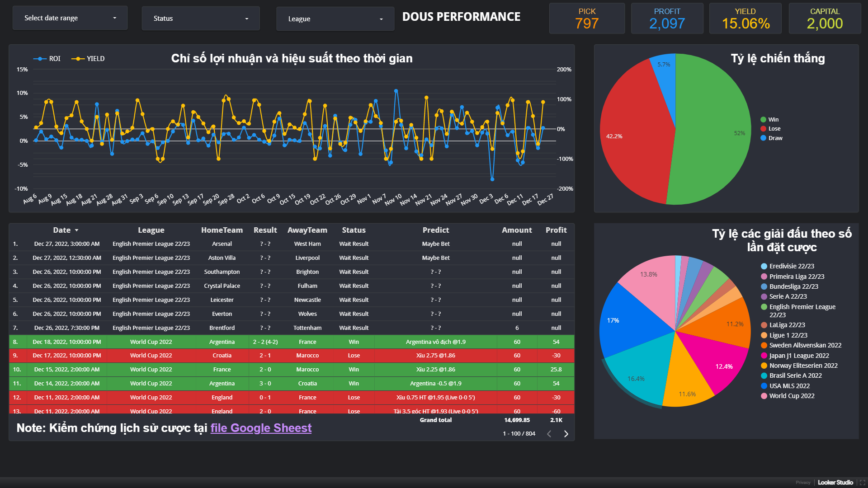
Task: Click the fullscreen icon bottom right
Action: 862,482
